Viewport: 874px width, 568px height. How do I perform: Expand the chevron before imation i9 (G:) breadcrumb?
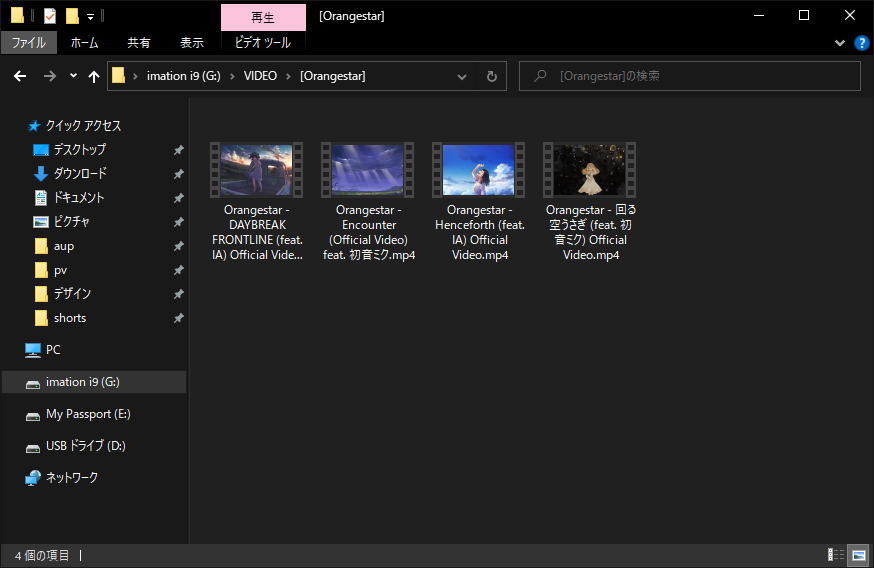point(135,76)
